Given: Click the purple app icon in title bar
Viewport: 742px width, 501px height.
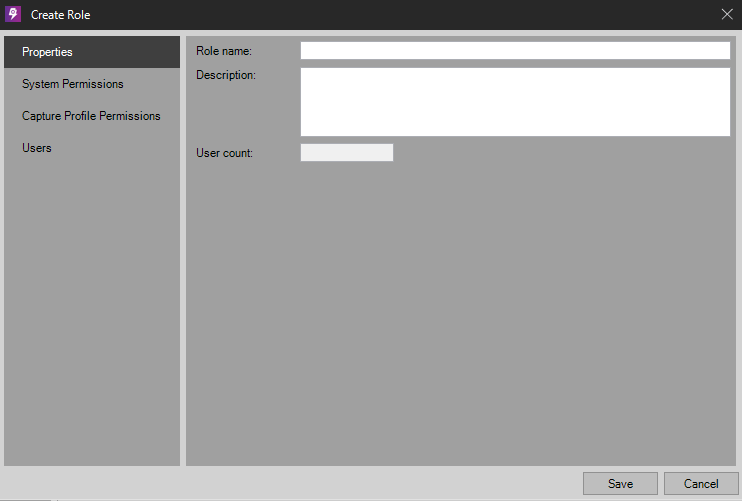Looking at the screenshot, I should (x=13, y=14).
